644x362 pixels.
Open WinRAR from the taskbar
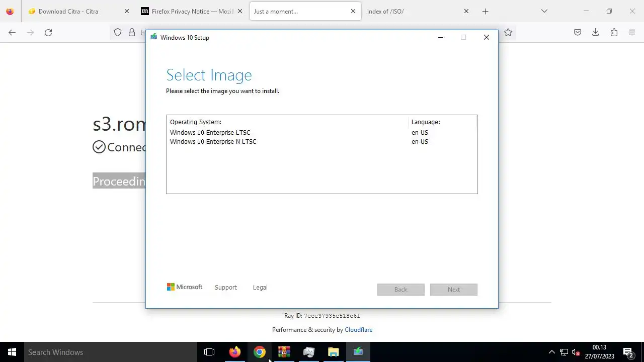(x=284, y=352)
